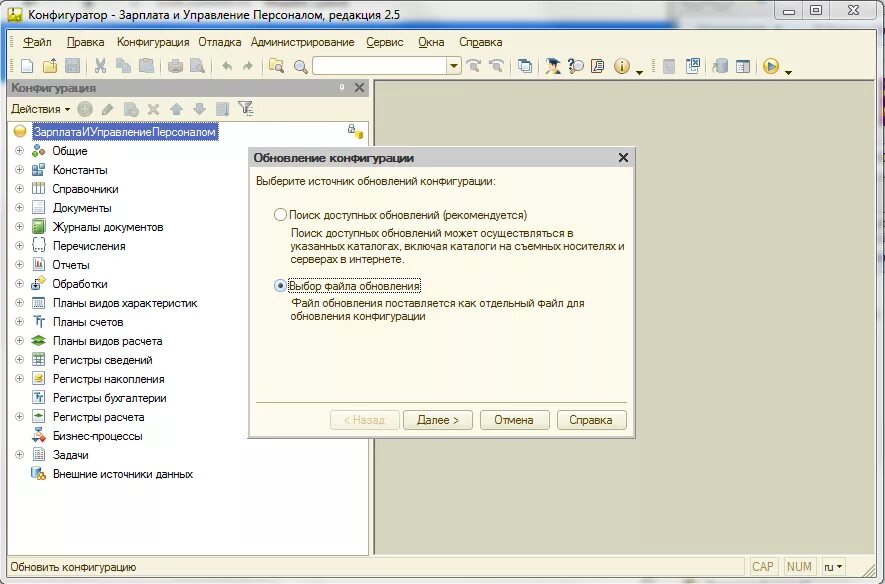Select the Журналы документов tree item
The image size is (885, 584).
108,227
